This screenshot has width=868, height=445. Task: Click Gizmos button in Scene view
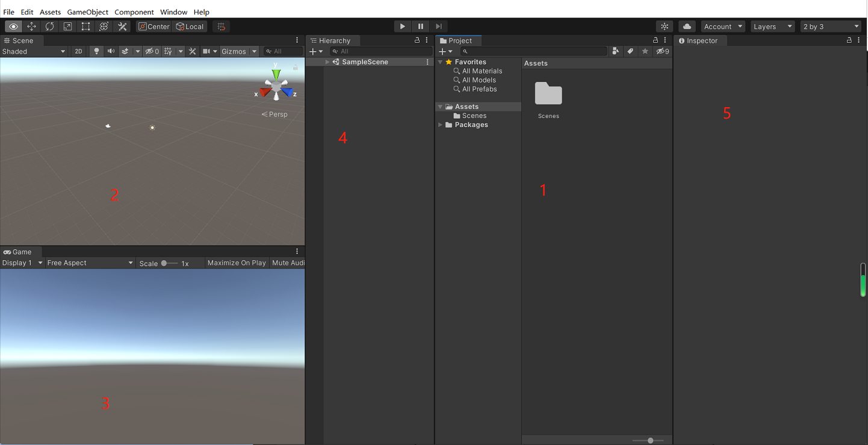tap(234, 51)
